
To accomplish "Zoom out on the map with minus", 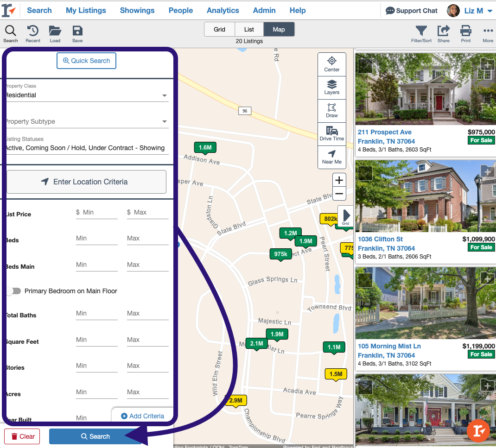I will click(x=339, y=194).
